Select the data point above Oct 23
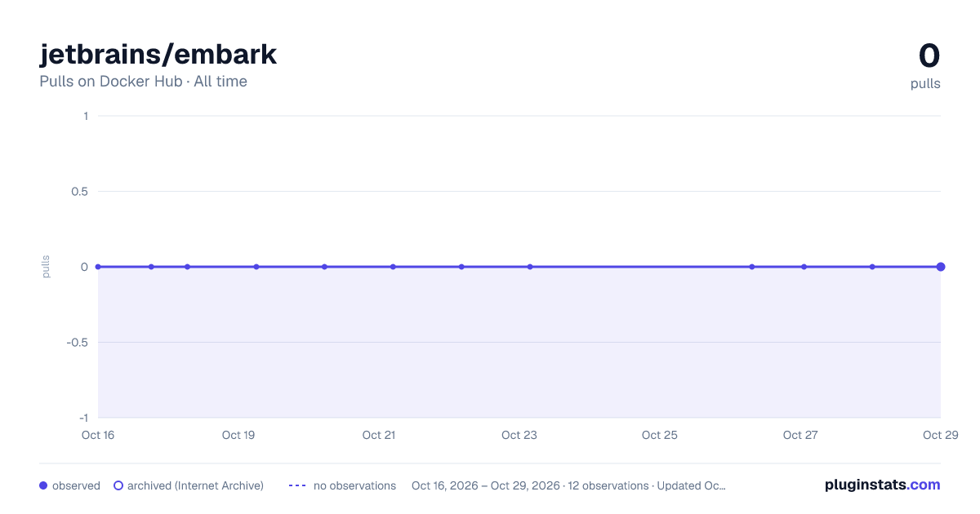 pos(530,267)
